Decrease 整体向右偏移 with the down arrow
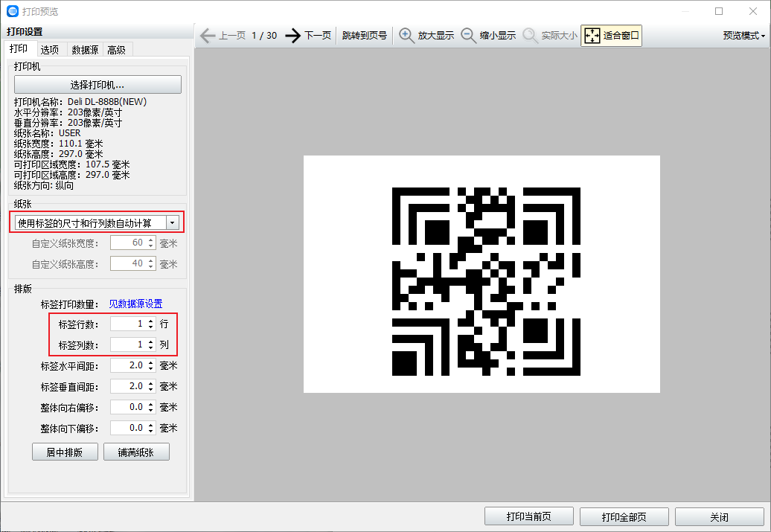Image resolution: width=771 pixels, height=532 pixels. pyautogui.click(x=151, y=411)
